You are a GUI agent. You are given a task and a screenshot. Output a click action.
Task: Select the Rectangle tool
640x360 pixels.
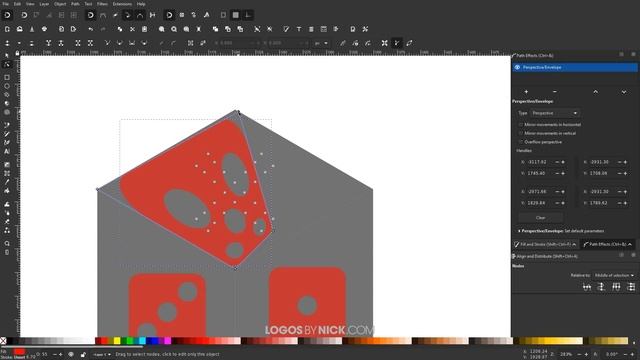point(7,77)
